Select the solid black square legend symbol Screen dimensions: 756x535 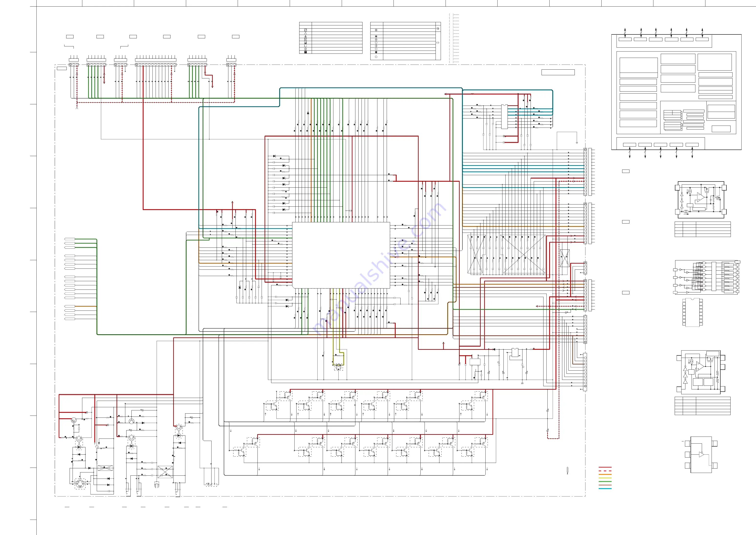click(306, 52)
